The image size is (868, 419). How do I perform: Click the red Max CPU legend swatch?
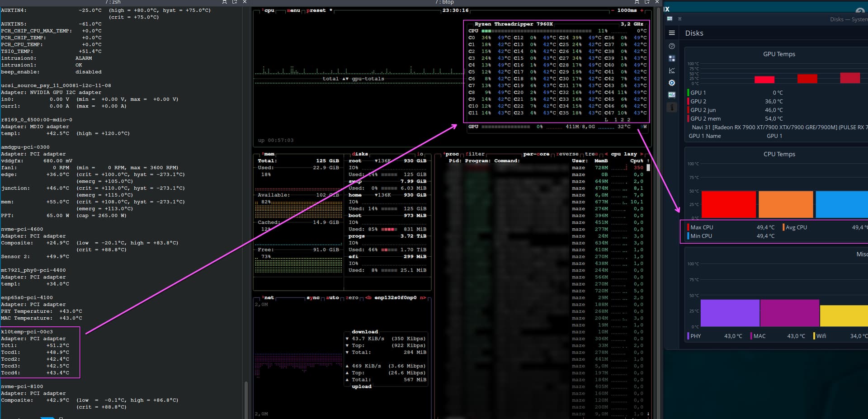[688, 227]
